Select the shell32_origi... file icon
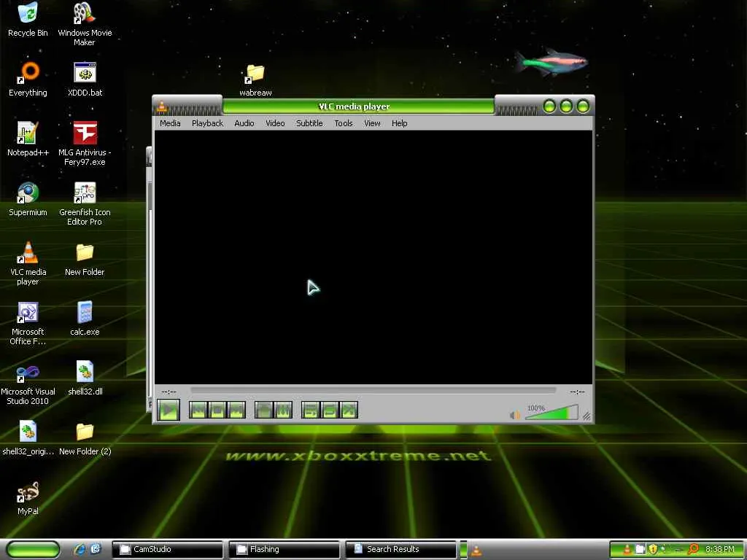Viewport: 747px width, 560px height. pyautogui.click(x=28, y=438)
